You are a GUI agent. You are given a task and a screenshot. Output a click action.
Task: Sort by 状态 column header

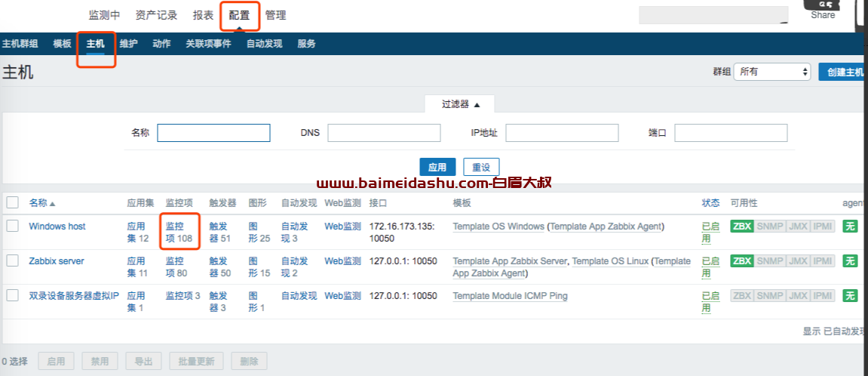pyautogui.click(x=711, y=204)
